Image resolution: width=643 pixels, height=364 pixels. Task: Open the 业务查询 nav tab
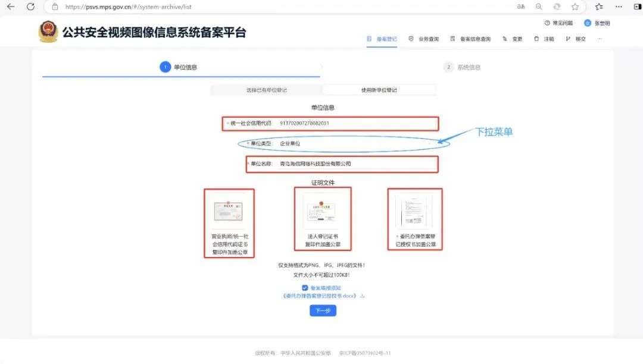pyautogui.click(x=424, y=39)
